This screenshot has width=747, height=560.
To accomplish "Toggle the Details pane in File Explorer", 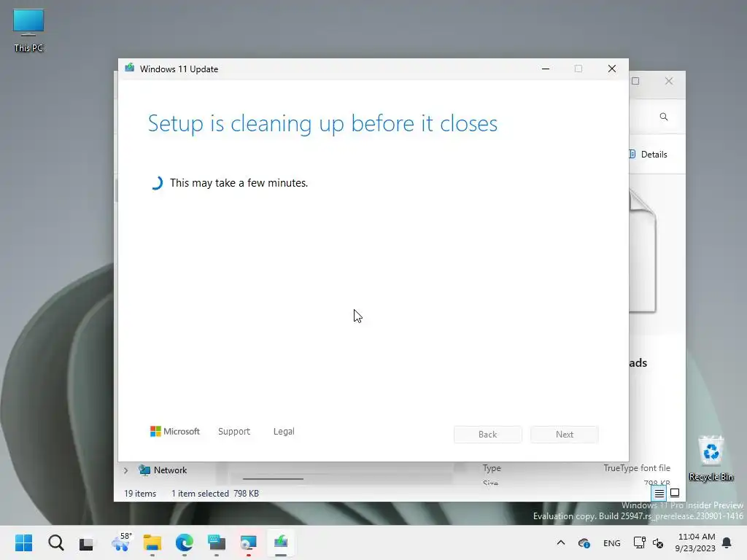I will pyautogui.click(x=649, y=155).
